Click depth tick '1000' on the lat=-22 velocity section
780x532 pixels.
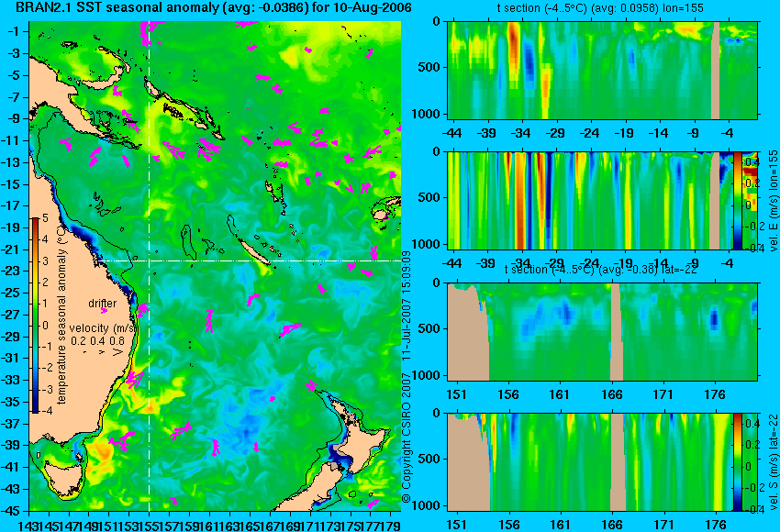(427, 505)
